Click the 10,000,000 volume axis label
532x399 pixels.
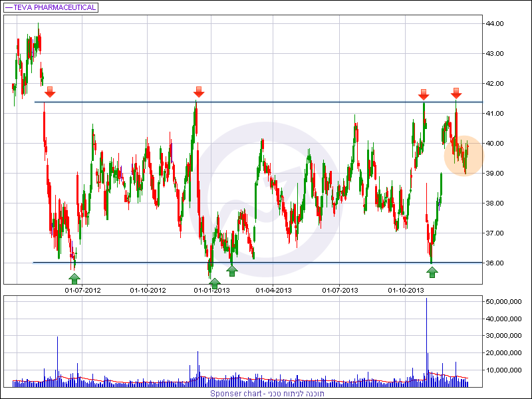point(503,370)
